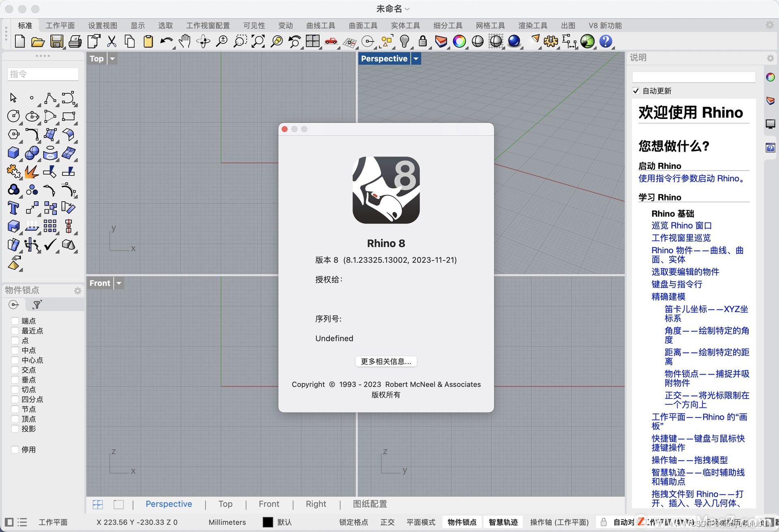Uncheck the 自动更新 checkbox

tap(636, 91)
